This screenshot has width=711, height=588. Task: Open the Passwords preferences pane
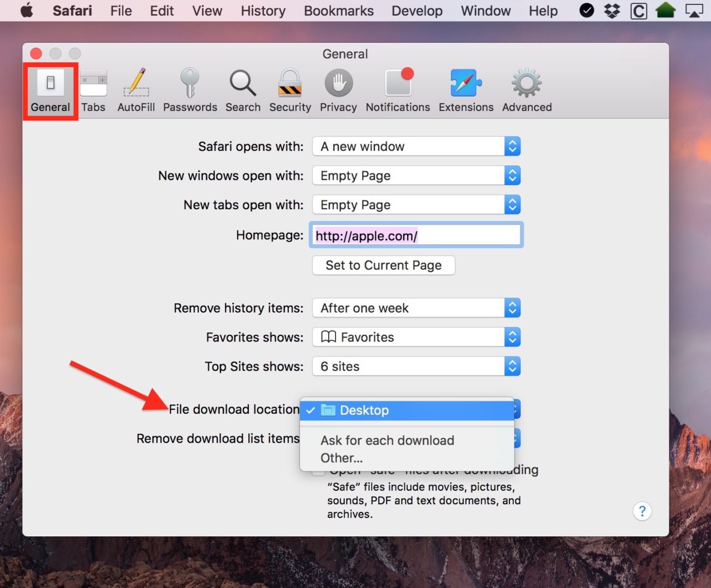(190, 91)
